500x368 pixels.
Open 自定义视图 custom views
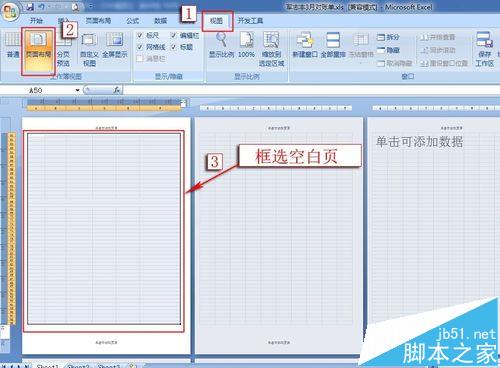89,50
